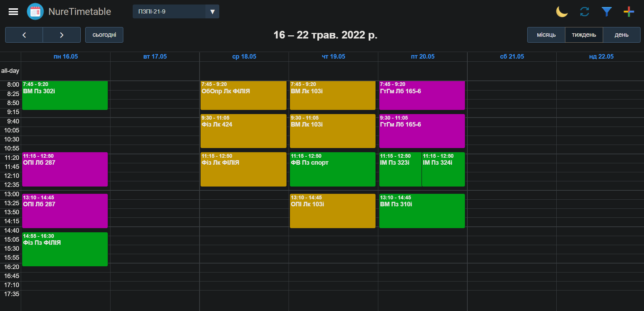Open the вт 17.05 day header

pyautogui.click(x=155, y=57)
